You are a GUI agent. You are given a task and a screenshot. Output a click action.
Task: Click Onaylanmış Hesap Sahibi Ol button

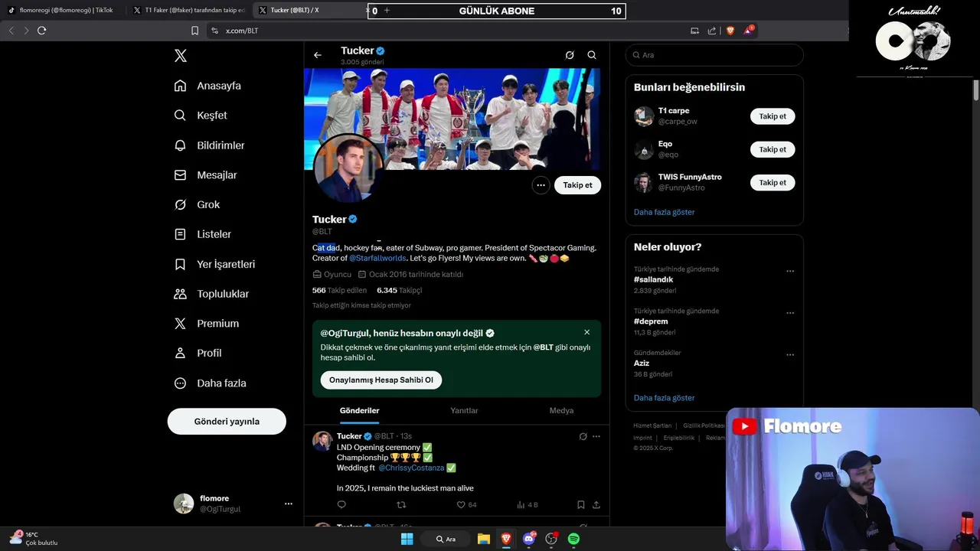381,380
